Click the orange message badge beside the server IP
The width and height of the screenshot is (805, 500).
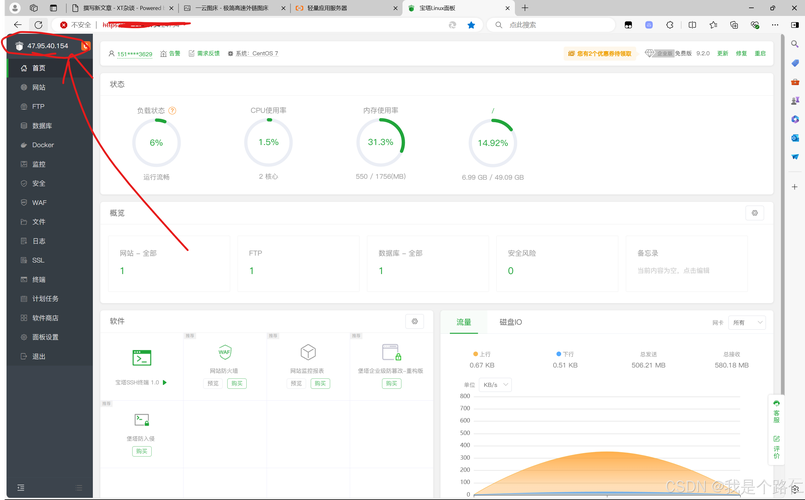85,46
